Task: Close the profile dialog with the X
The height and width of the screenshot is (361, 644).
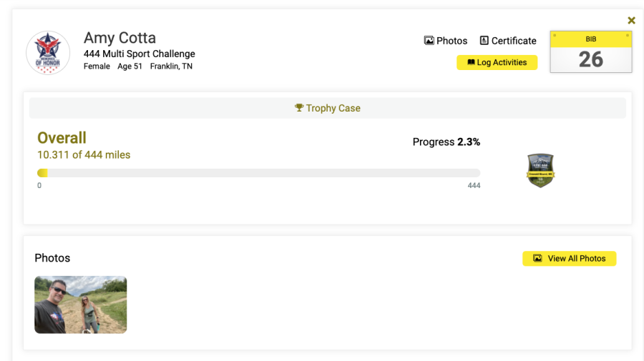Action: [x=631, y=21]
